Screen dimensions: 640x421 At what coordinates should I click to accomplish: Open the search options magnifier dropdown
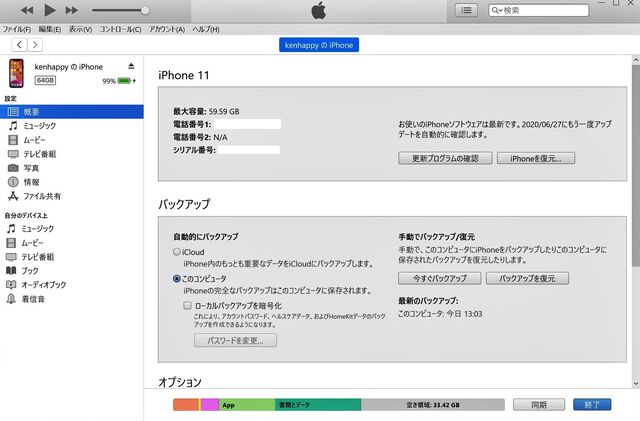tap(496, 10)
